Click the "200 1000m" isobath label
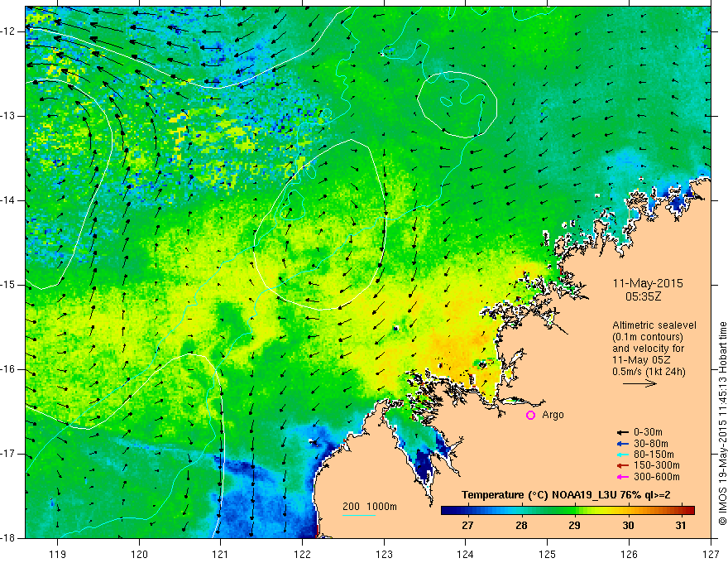This screenshot has width=728, height=563. pos(370,507)
